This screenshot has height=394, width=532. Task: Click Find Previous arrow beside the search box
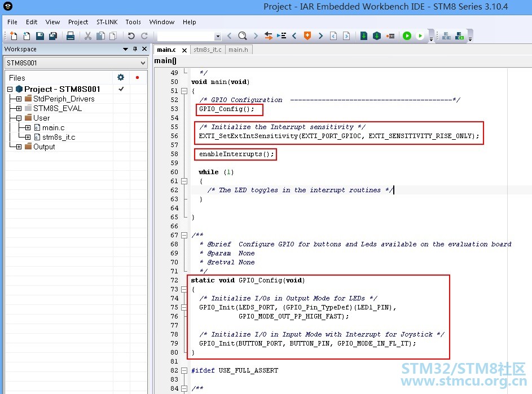click(230, 36)
